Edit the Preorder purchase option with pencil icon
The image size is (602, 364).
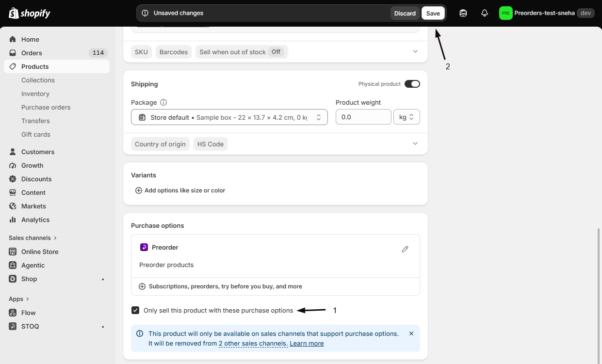pos(405,249)
